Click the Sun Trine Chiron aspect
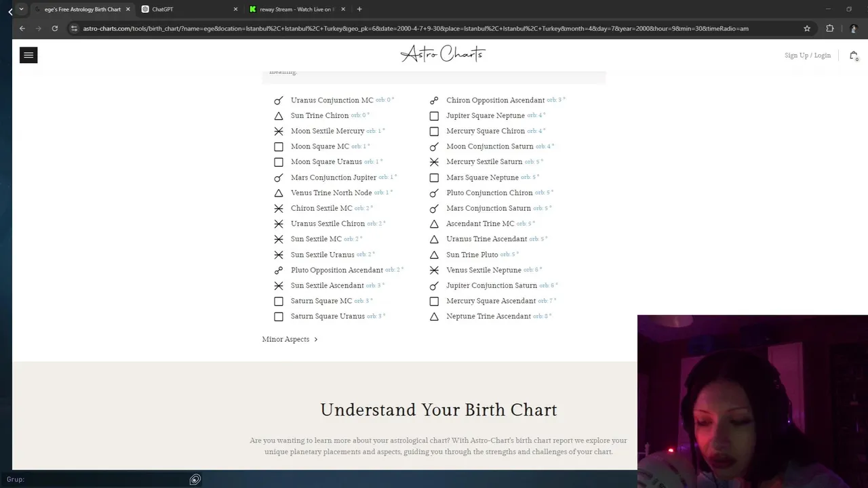Viewport: 868px width, 488px height. coord(319,116)
